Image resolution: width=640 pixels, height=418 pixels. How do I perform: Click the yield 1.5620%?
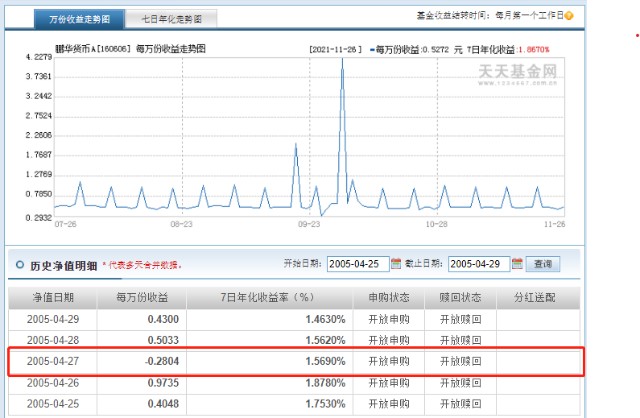pyautogui.click(x=325, y=340)
